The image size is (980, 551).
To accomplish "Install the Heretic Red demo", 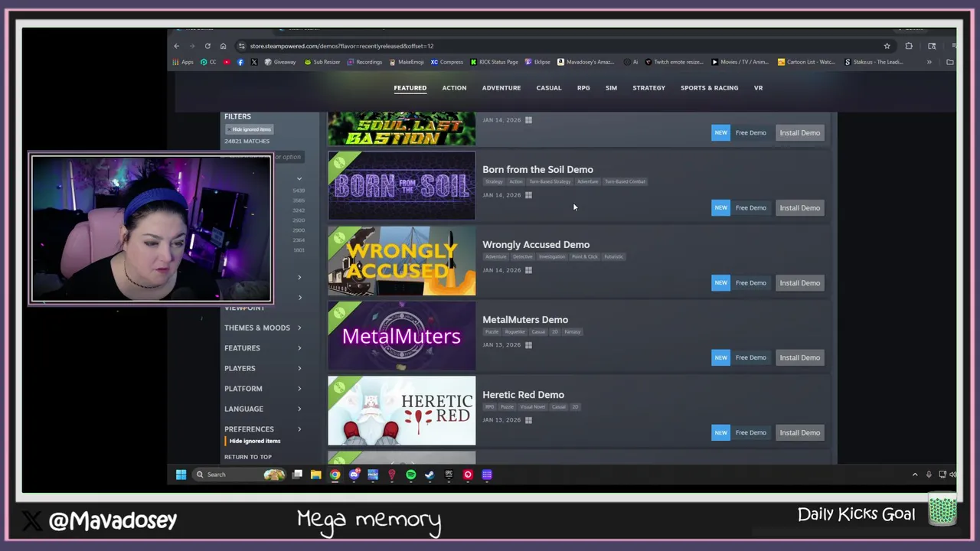I will click(x=799, y=432).
